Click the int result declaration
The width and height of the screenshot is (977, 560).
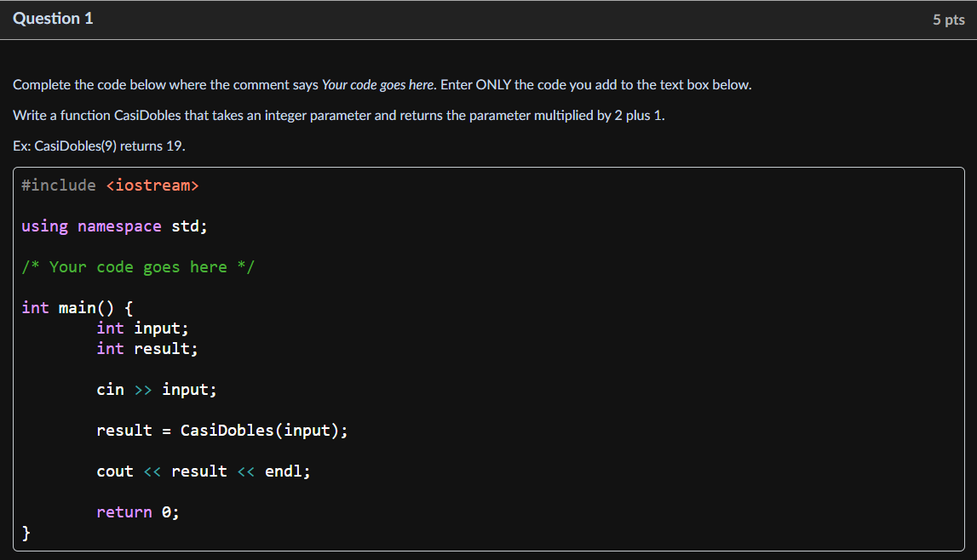147,348
